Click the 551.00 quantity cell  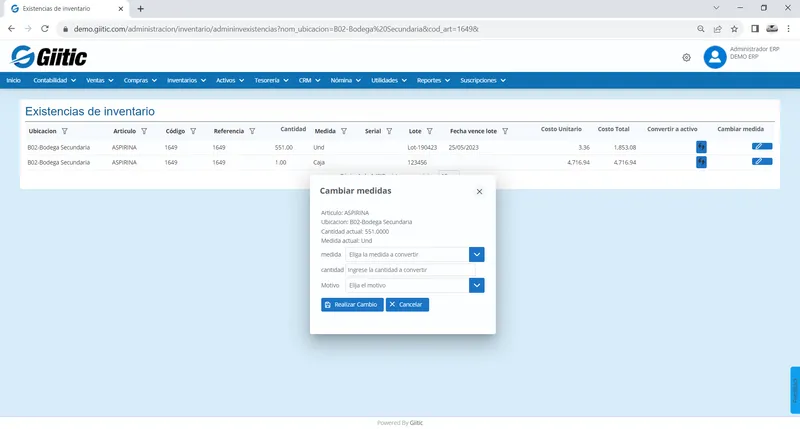coord(284,147)
